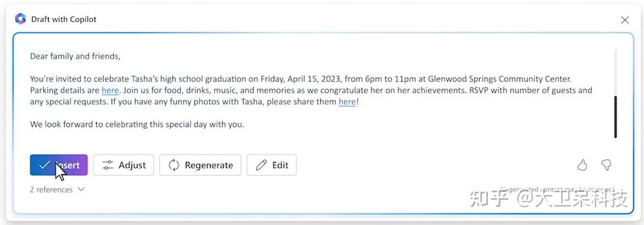Screen dimensions: 644x225
Task: Click the checkmark icon on Insert
Action: pos(45,165)
